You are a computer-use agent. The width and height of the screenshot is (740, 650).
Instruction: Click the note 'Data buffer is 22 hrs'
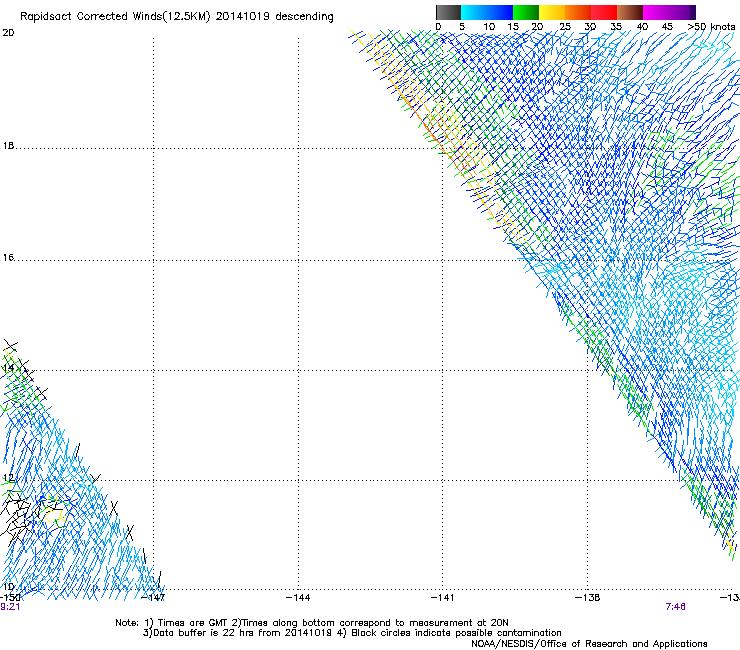pos(203,633)
